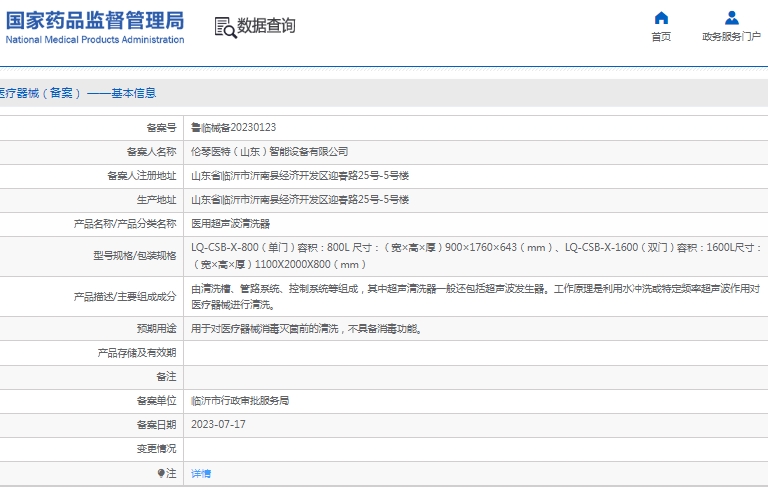Select the 医疗器械（备案）——基本信息 section title
Viewport: 768px width, 491px height.
point(77,93)
